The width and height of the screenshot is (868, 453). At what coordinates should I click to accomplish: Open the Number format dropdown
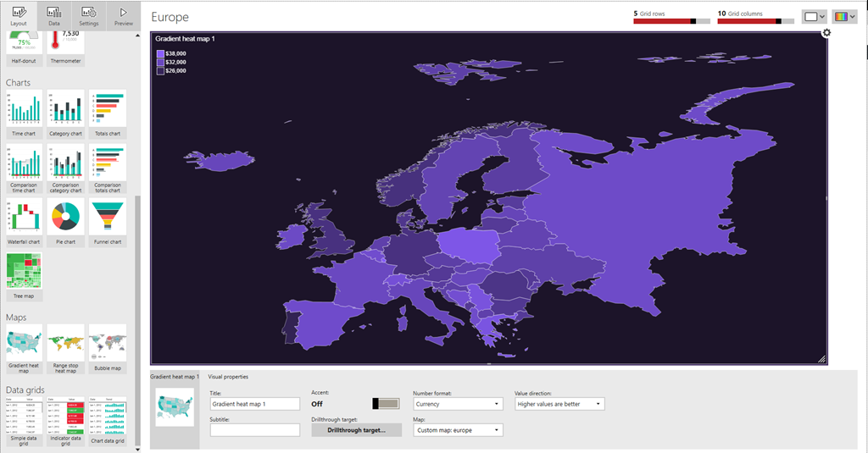tap(458, 404)
